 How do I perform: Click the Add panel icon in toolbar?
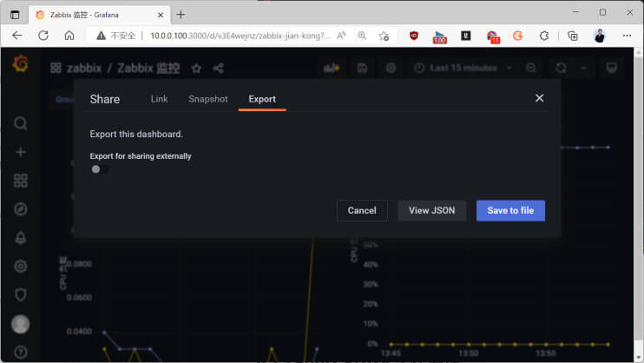coord(332,68)
